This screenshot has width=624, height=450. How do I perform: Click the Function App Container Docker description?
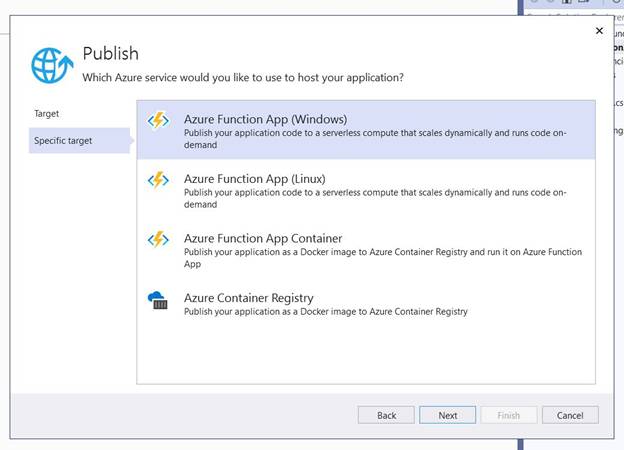point(383,258)
